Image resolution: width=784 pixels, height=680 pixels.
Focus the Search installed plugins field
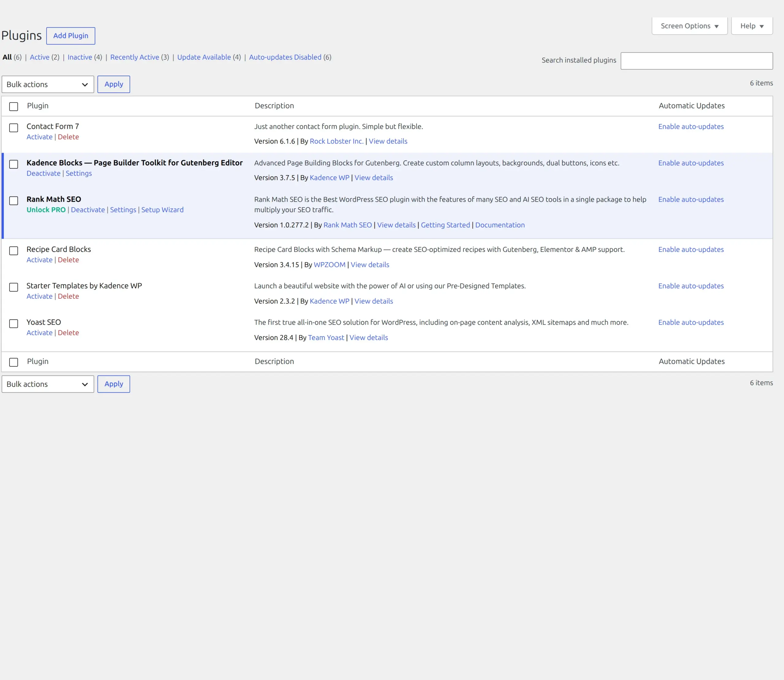click(x=696, y=61)
